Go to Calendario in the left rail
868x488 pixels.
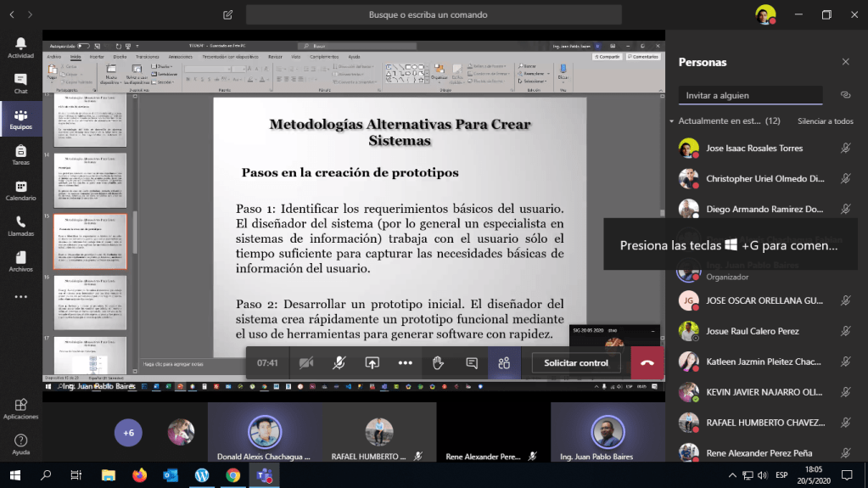pos(20,190)
